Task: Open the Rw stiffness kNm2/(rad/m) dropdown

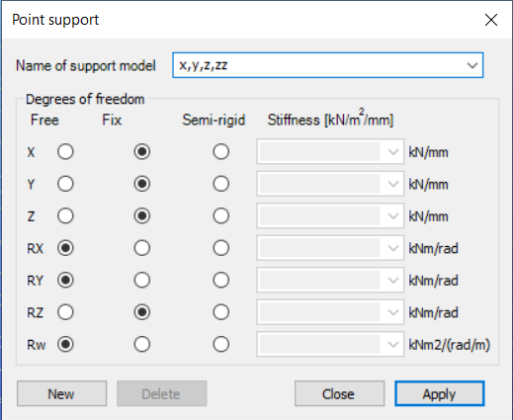Action: click(x=392, y=345)
